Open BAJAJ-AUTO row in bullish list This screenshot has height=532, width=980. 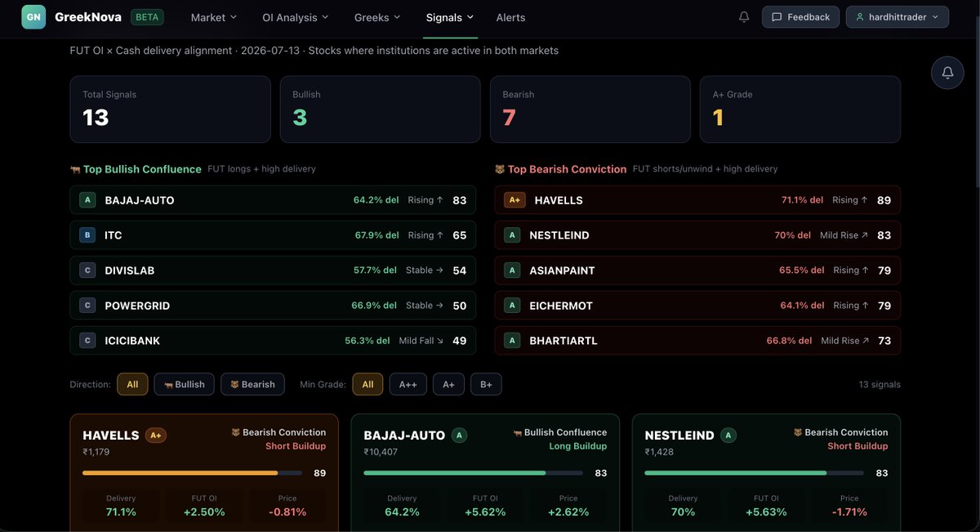click(x=273, y=200)
